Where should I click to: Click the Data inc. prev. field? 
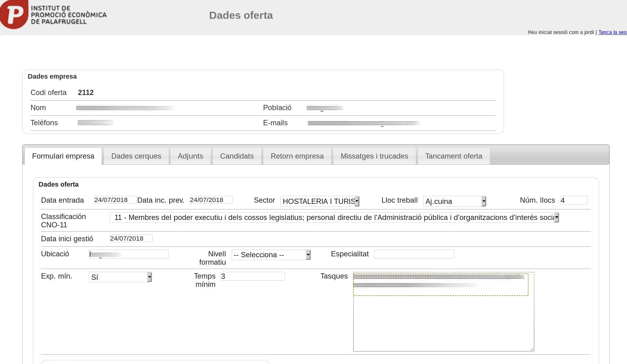(211, 200)
